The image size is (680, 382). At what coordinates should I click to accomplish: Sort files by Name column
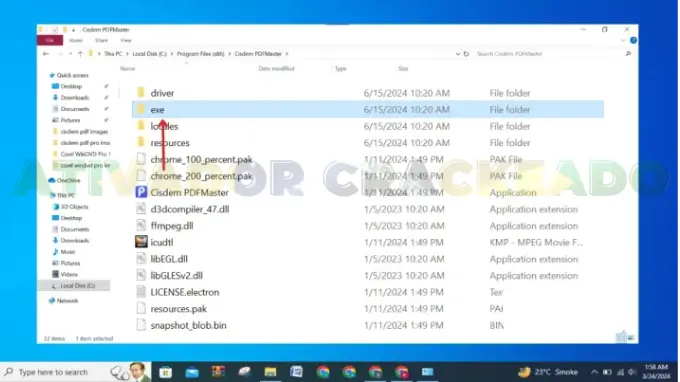pos(128,69)
